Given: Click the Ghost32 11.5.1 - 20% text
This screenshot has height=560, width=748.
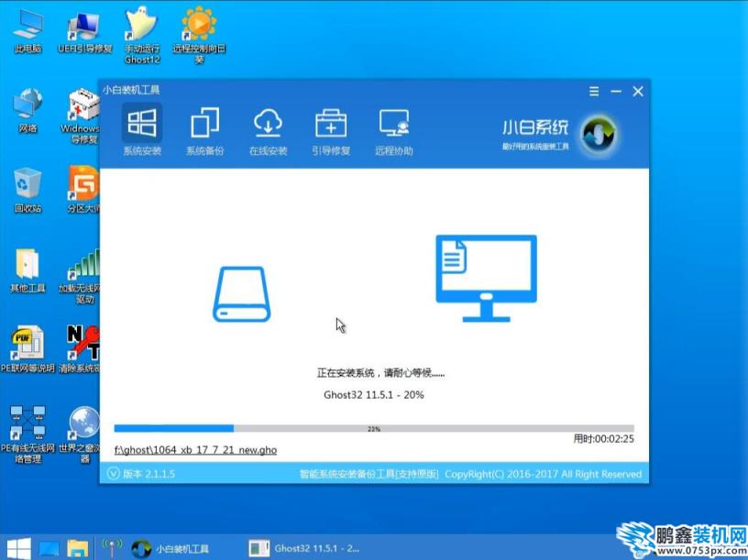Looking at the screenshot, I should (x=373, y=394).
